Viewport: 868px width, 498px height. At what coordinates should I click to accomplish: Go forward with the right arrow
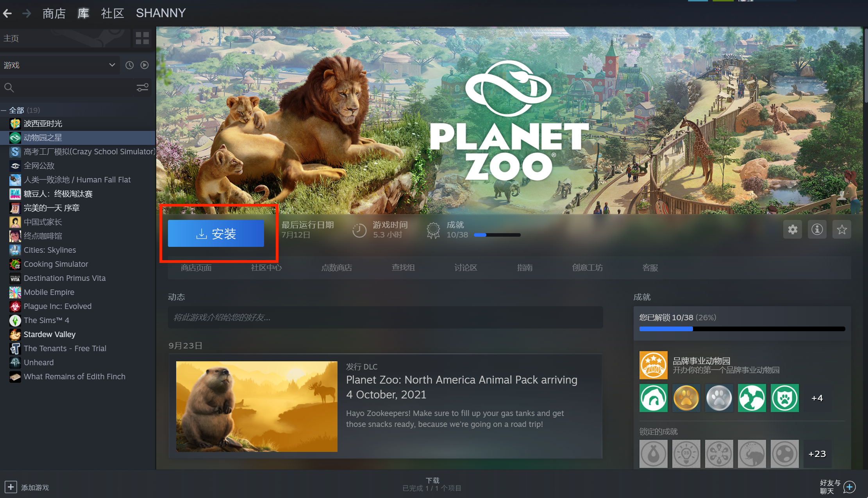[x=27, y=14]
